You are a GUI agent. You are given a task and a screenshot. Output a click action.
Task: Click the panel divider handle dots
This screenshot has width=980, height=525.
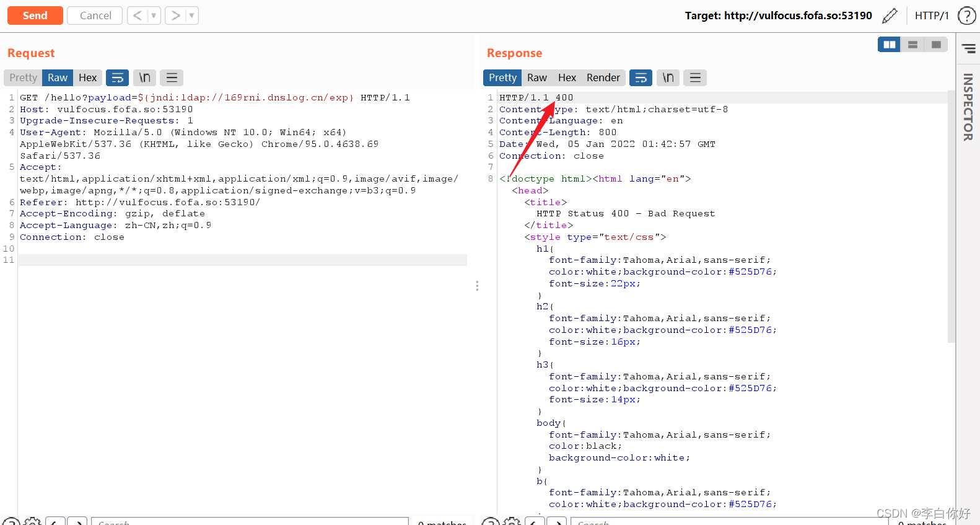[x=477, y=286]
